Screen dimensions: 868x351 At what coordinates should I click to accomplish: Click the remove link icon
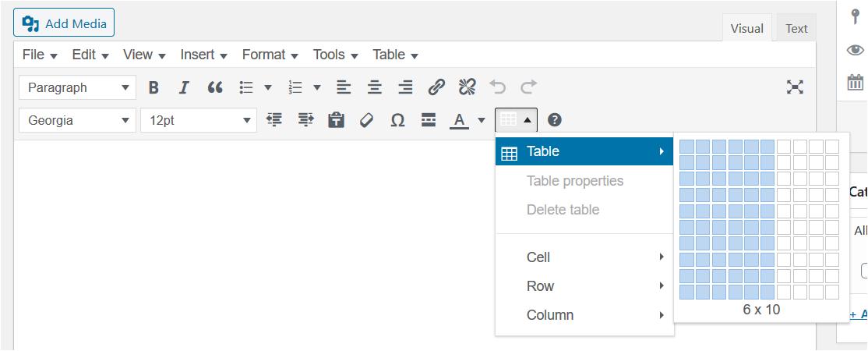[x=467, y=87]
